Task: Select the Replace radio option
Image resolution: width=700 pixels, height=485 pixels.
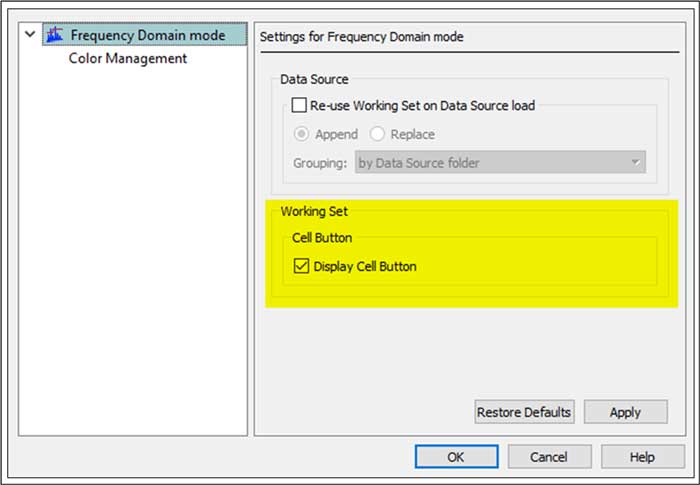Action: [x=377, y=134]
